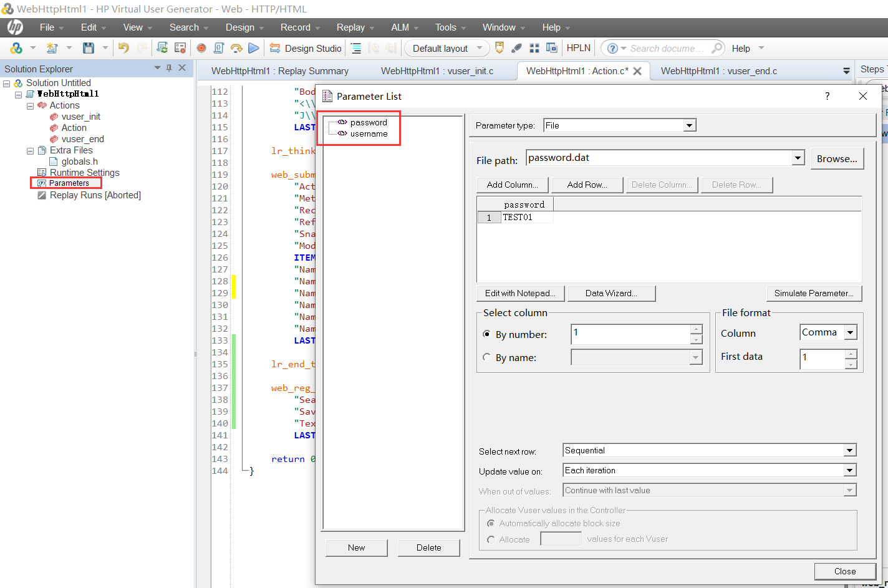Click the save script floppy disk icon
Viewport: 888px width, 588px height.
click(89, 48)
